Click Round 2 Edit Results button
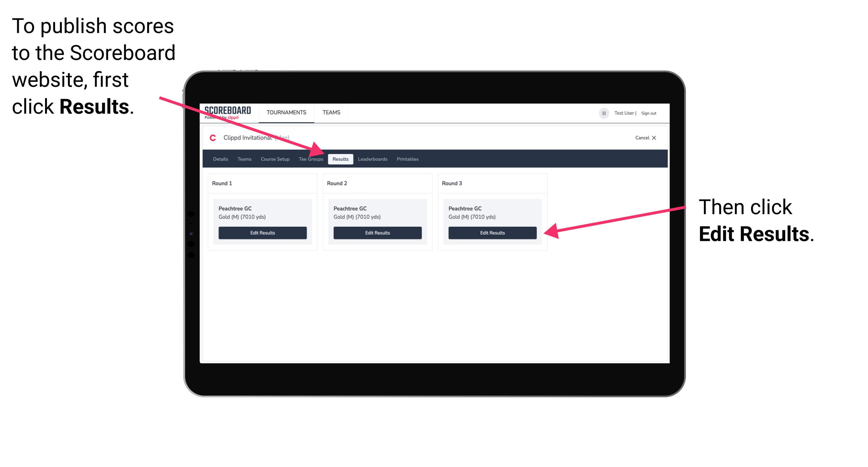The width and height of the screenshot is (868, 467). (377, 233)
